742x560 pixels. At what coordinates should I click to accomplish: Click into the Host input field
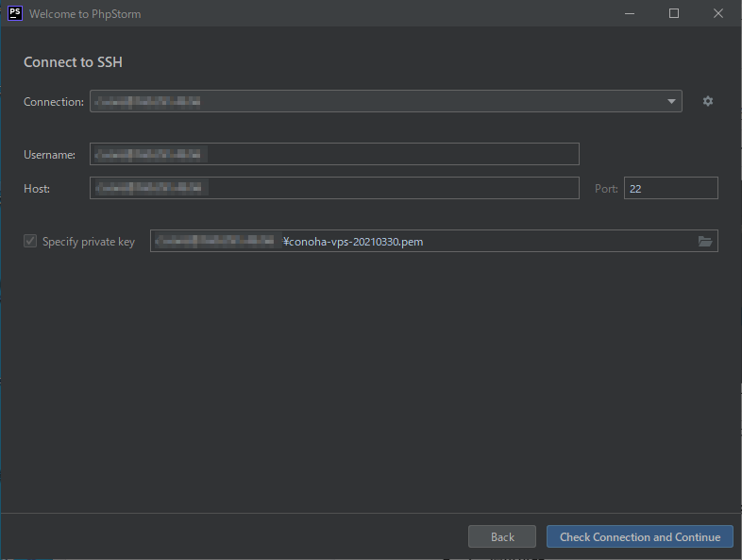pos(334,188)
